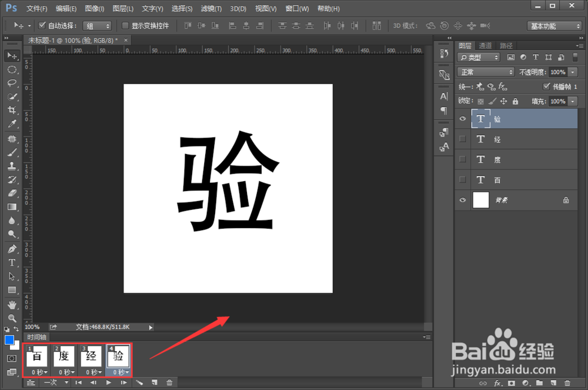This screenshot has height=390, width=588.
Task: Click the blue foreground color swatch
Action: pos(8,340)
